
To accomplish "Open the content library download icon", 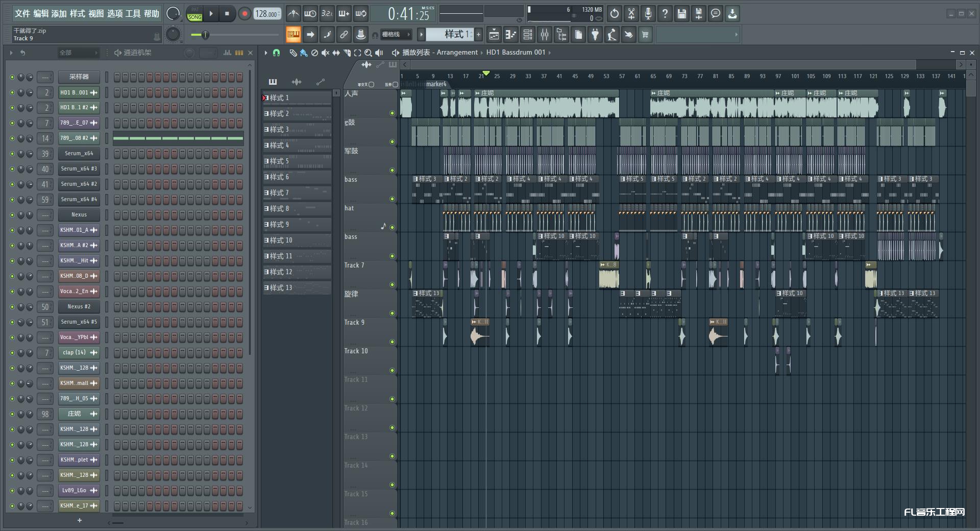I will [x=732, y=14].
